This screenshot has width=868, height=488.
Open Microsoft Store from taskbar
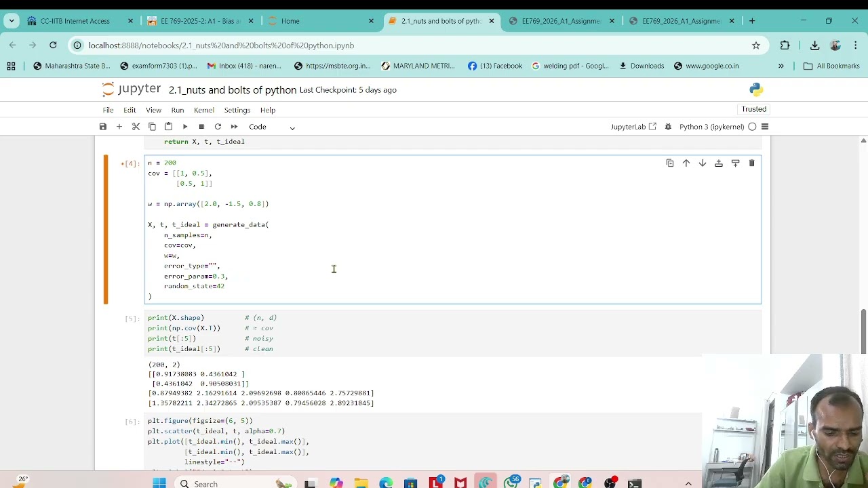pos(411,483)
